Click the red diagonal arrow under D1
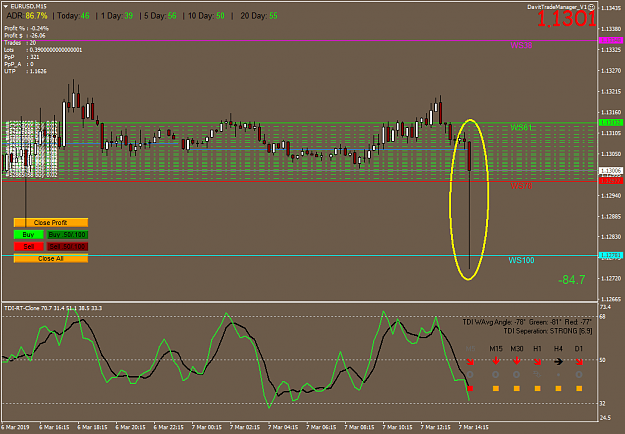 [579, 361]
